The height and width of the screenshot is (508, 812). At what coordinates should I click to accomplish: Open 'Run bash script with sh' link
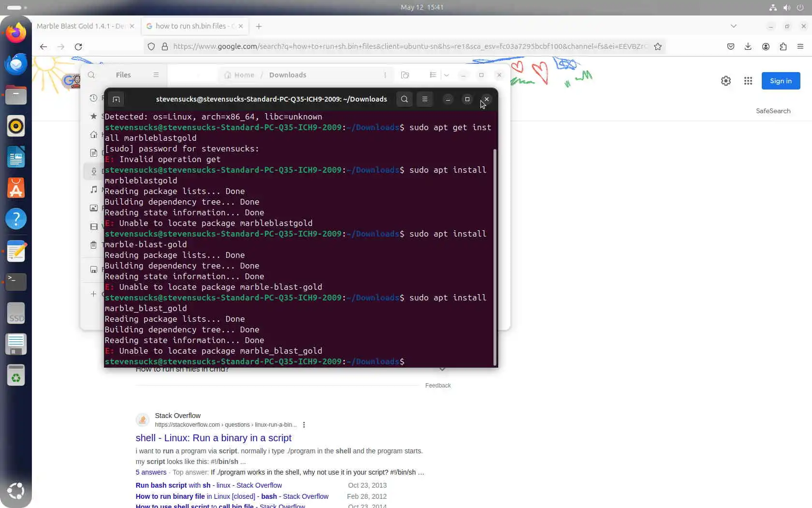pyautogui.click(x=209, y=485)
